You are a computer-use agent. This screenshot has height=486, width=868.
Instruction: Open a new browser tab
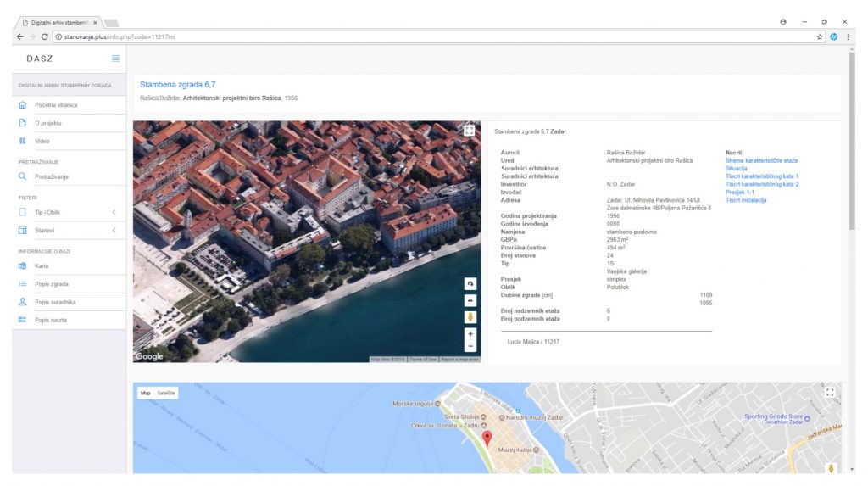pyautogui.click(x=111, y=23)
